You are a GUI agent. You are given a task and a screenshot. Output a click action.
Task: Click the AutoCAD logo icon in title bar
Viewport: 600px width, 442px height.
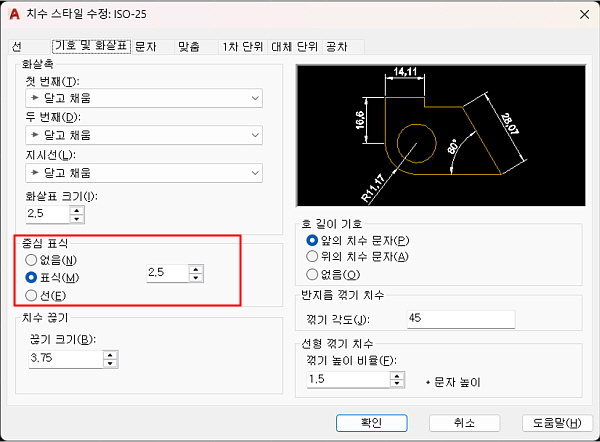point(14,15)
